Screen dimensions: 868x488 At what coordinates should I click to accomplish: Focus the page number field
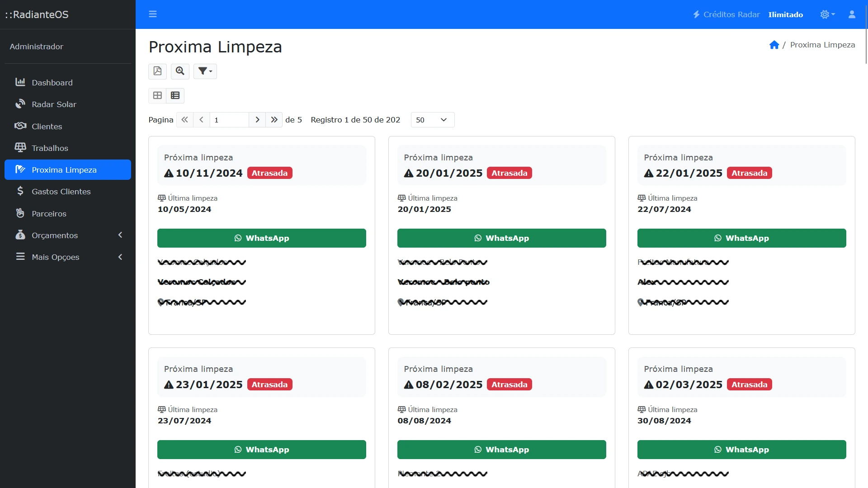pos(230,120)
